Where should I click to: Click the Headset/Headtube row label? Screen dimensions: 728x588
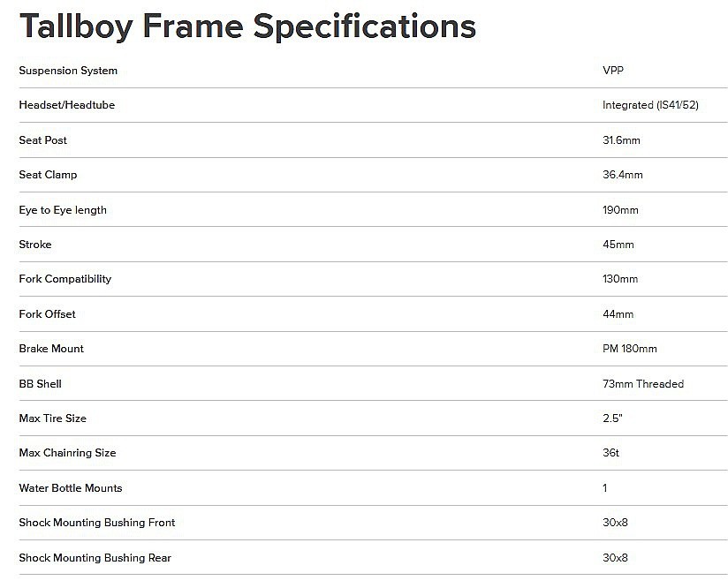pos(67,105)
